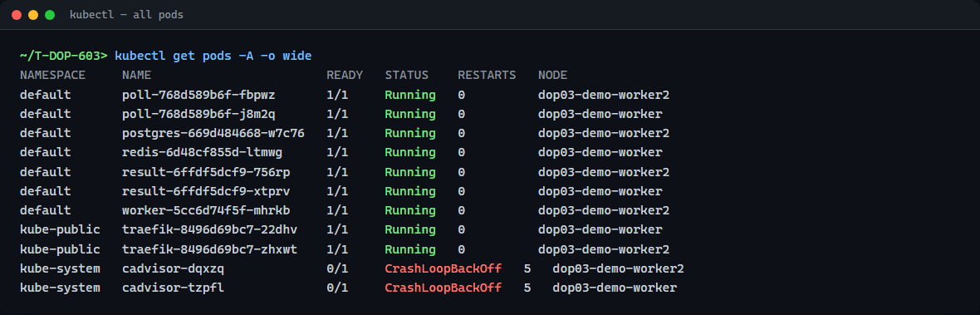Select pod name poll-768d589b6f-j8m2q
This screenshot has height=315, width=980.
pyautogui.click(x=198, y=115)
